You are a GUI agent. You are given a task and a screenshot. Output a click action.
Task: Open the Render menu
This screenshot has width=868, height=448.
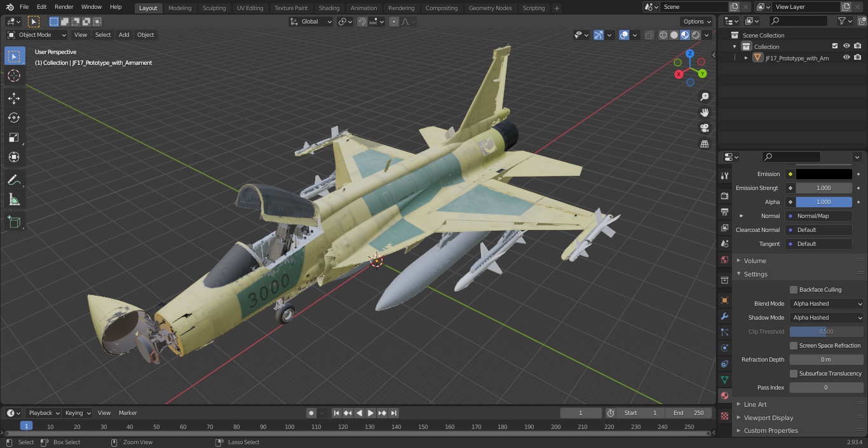64,7
